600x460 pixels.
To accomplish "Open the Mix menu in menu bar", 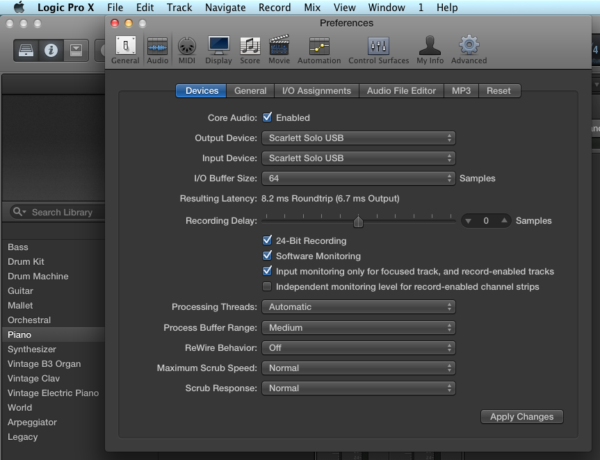I will 313,7.
